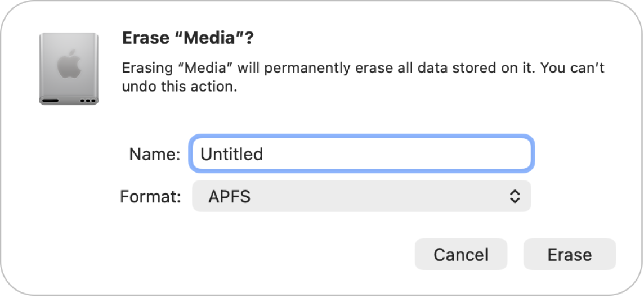Click the up-down chevrons in the Format menu
The image size is (644, 298).
tap(514, 196)
